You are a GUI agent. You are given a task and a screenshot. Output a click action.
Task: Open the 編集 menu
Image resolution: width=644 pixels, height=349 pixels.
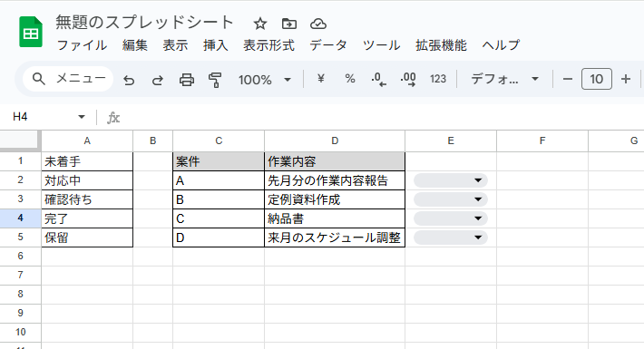pos(135,45)
